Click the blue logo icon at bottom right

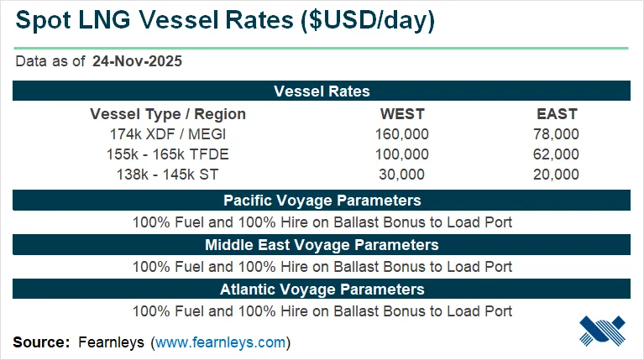(x=603, y=331)
